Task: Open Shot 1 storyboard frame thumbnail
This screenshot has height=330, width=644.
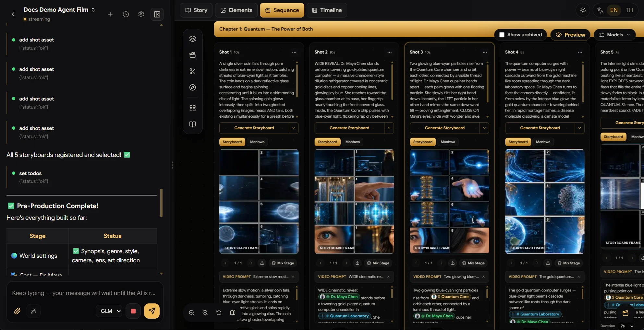Action: tap(259, 201)
